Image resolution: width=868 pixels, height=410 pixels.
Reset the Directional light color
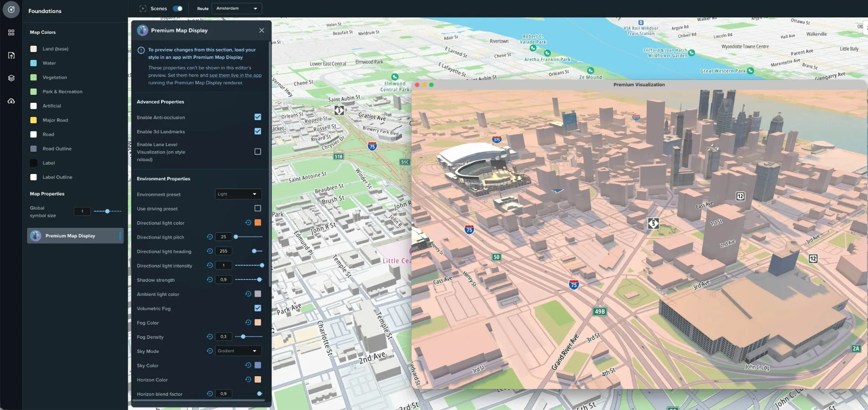248,223
